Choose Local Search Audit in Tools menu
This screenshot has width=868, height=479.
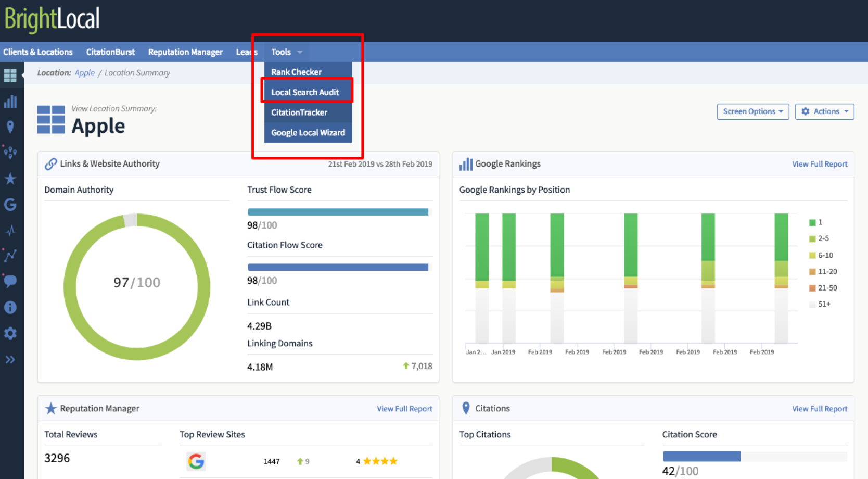308,92
